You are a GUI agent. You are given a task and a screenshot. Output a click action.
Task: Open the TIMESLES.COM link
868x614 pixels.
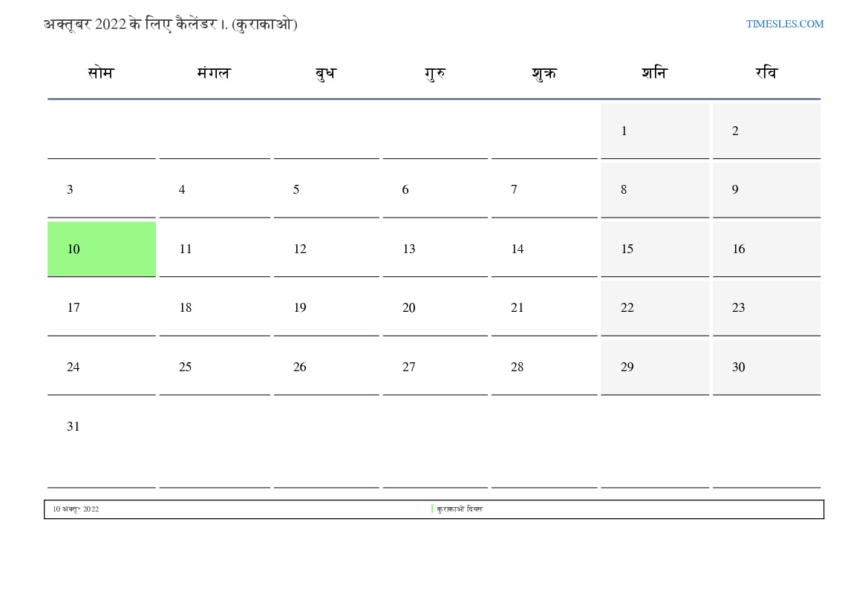pyautogui.click(x=784, y=24)
